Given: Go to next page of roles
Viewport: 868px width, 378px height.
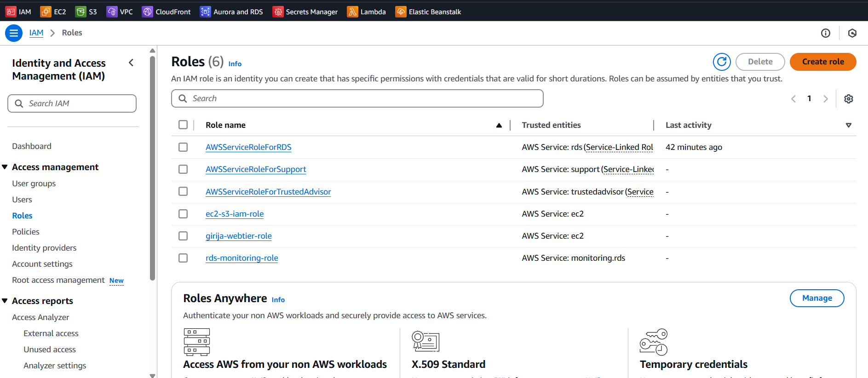Looking at the screenshot, I should pyautogui.click(x=826, y=98).
